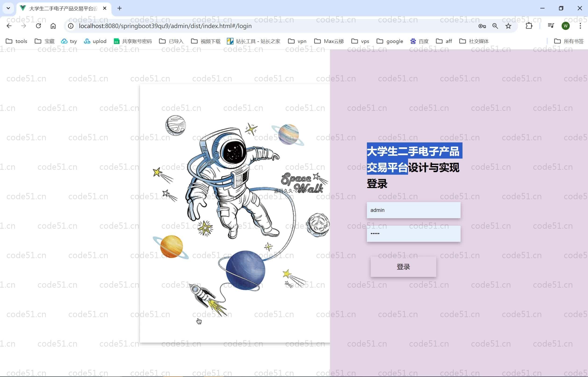Click the address bar URL localhost:8080
Viewport: 588px width, 377px height.
click(x=165, y=26)
